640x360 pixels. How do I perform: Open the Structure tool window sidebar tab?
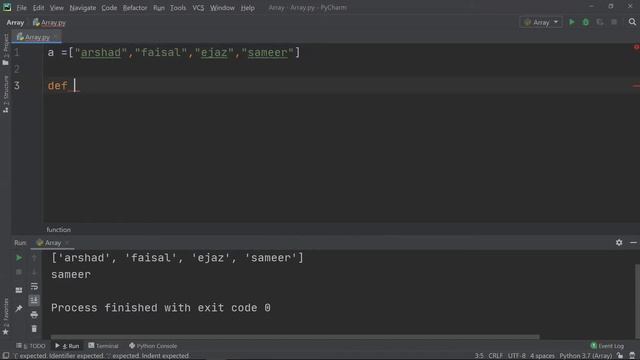[6, 94]
